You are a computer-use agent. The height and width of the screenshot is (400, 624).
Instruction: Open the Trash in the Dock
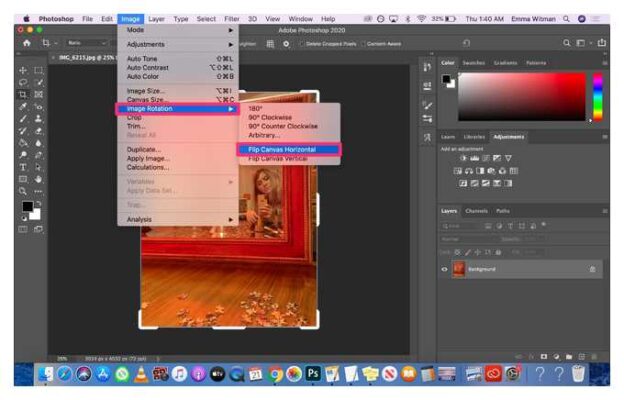578,374
